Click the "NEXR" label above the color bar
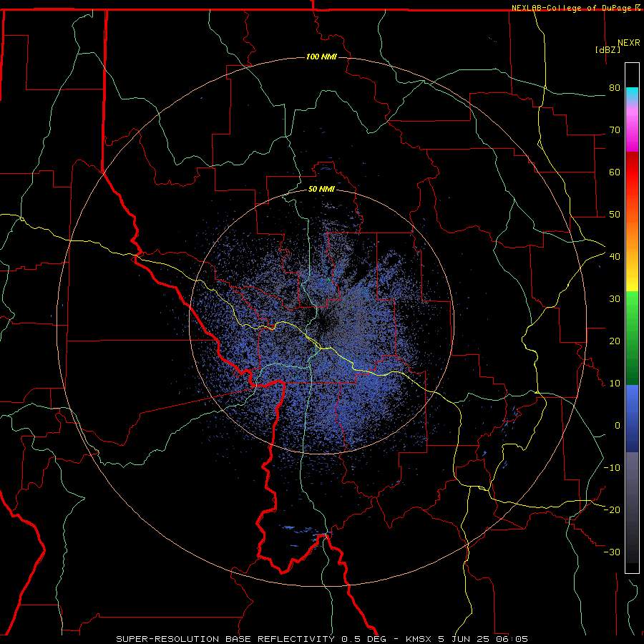This screenshot has width=644, height=644. pyautogui.click(x=629, y=43)
